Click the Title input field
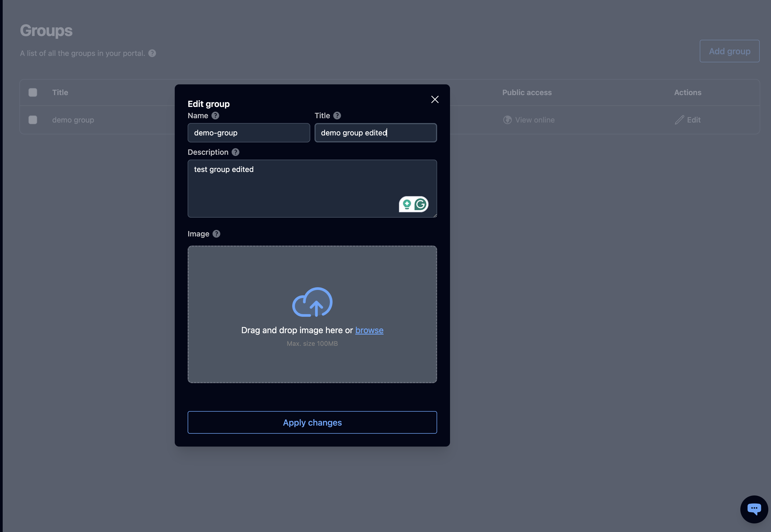 (376, 133)
